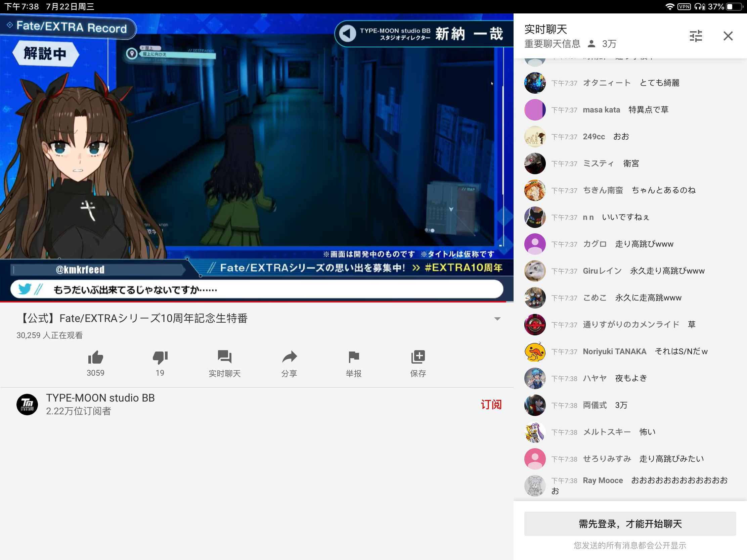The image size is (747, 560).
Task: Open メルトスキー user avatar
Action: pos(535,432)
